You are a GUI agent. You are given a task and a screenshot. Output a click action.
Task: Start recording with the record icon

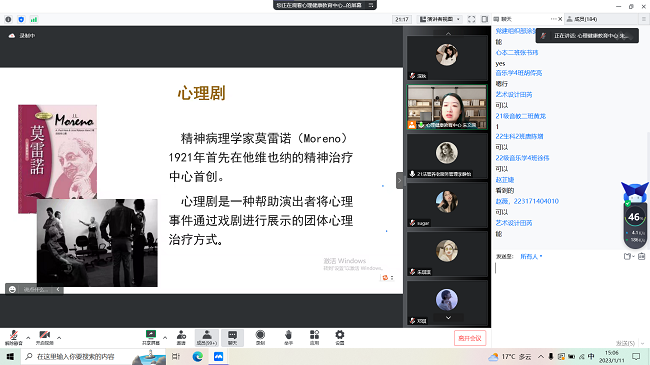pos(260,337)
